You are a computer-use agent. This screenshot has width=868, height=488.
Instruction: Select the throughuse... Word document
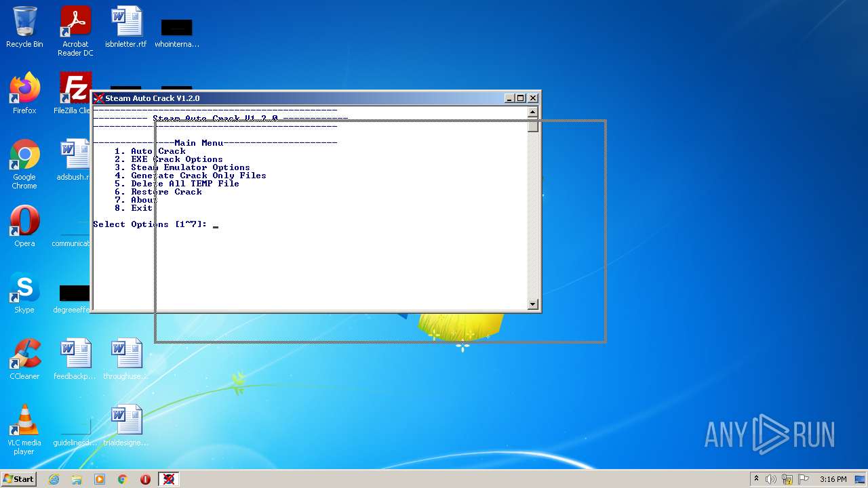126,359
